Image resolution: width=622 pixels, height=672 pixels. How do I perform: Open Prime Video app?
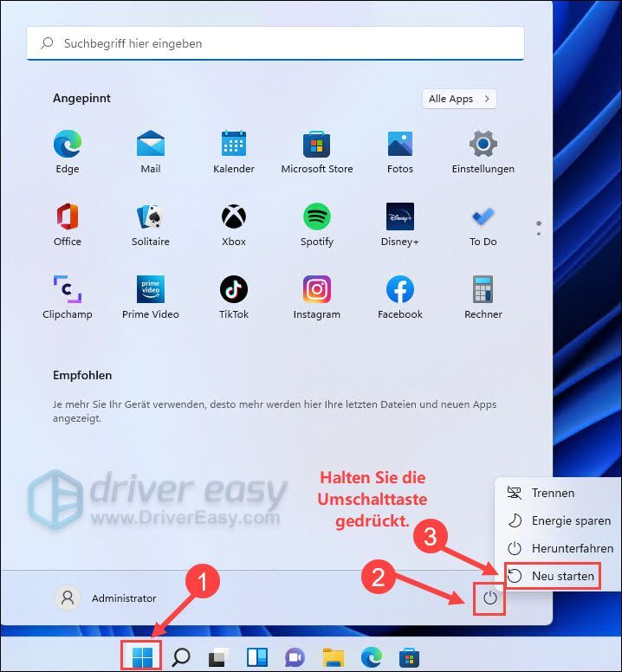tap(151, 297)
